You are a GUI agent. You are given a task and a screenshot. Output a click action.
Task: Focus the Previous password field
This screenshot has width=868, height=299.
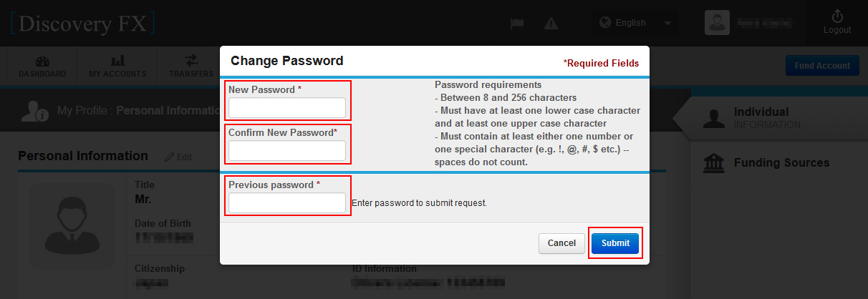pyautogui.click(x=287, y=203)
